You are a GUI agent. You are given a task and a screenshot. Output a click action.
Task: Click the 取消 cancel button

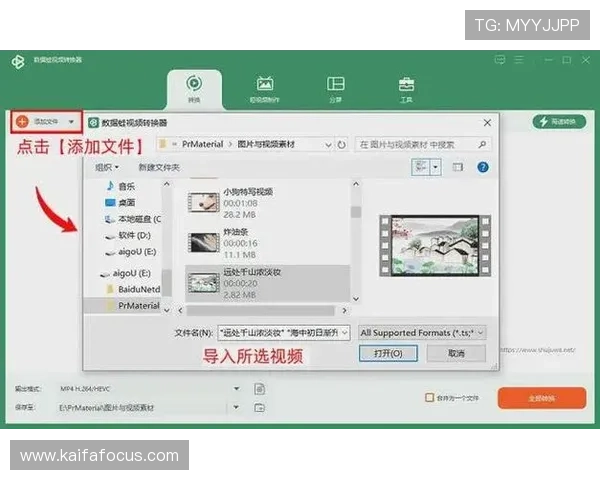(456, 353)
